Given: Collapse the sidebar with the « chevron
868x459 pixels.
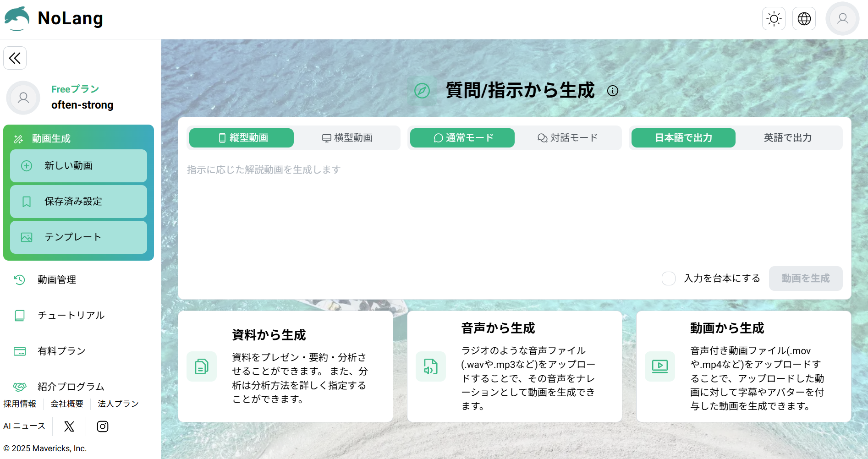Looking at the screenshot, I should (x=15, y=58).
